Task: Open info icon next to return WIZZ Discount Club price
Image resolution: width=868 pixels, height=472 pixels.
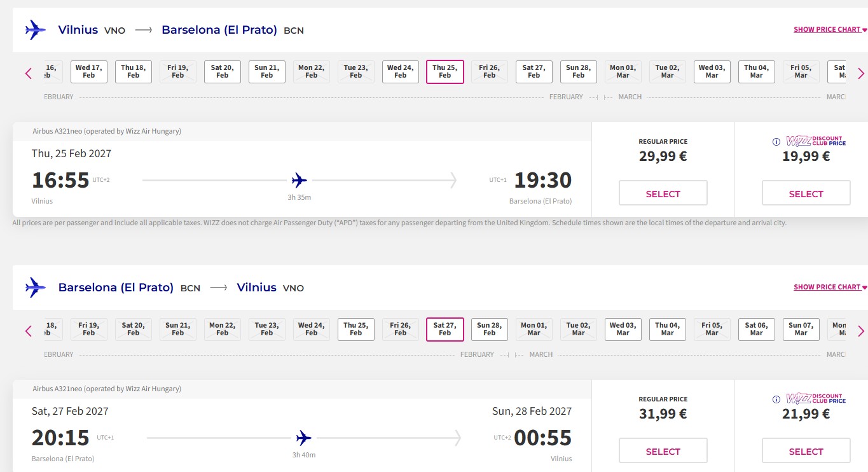Action: (776, 399)
